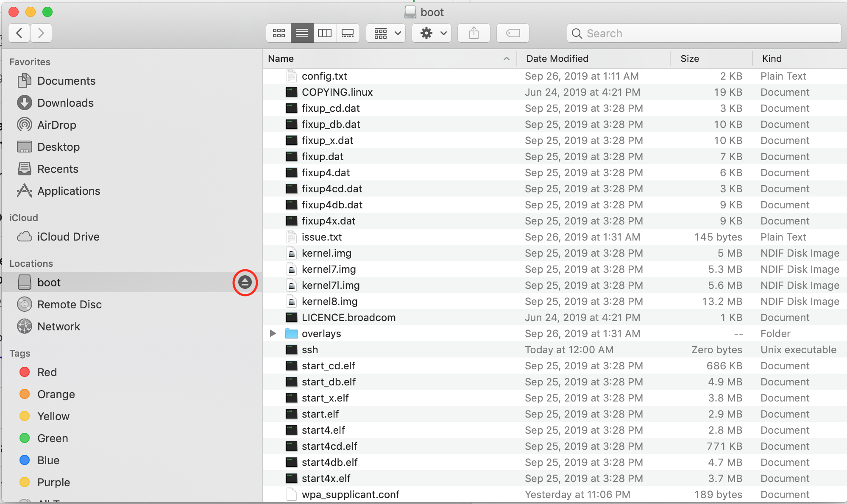Open the Network location
847x504 pixels.
(59, 326)
